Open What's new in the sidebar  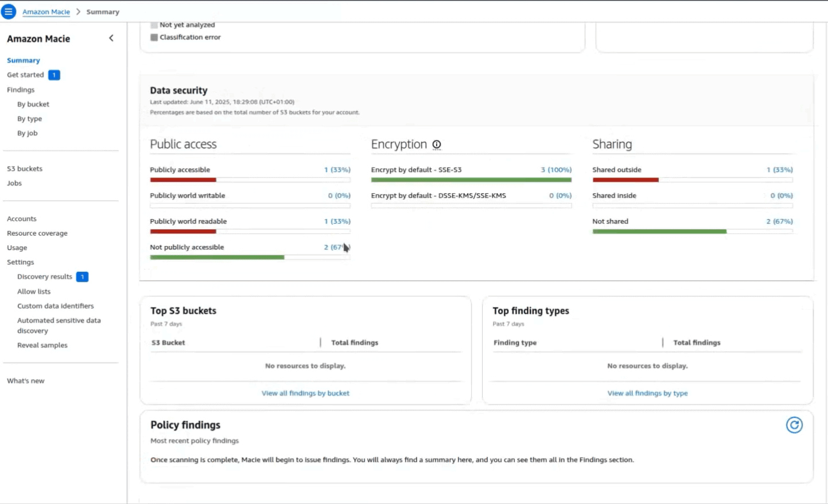point(25,381)
